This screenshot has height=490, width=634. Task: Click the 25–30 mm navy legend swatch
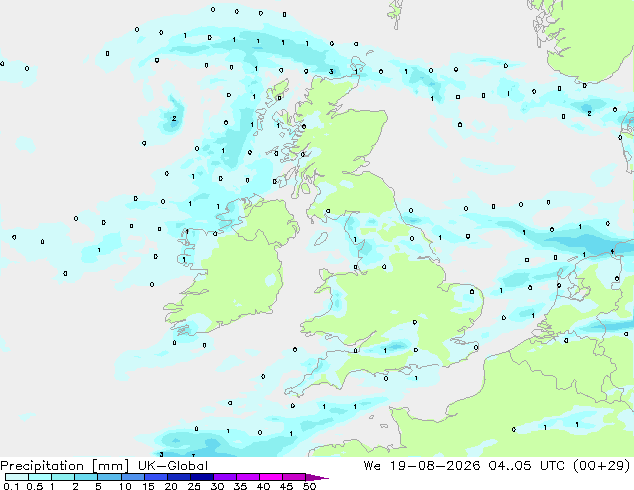(201, 477)
